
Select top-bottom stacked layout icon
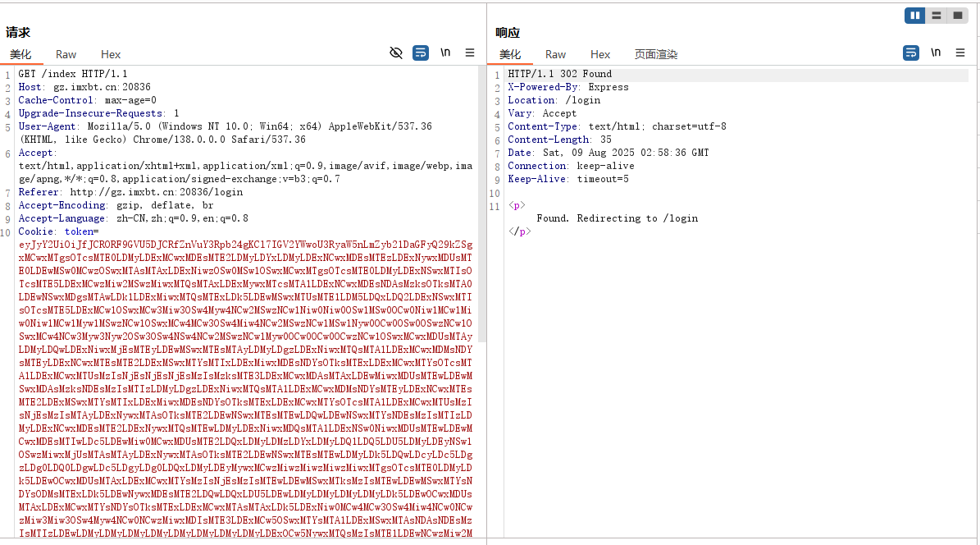click(937, 16)
